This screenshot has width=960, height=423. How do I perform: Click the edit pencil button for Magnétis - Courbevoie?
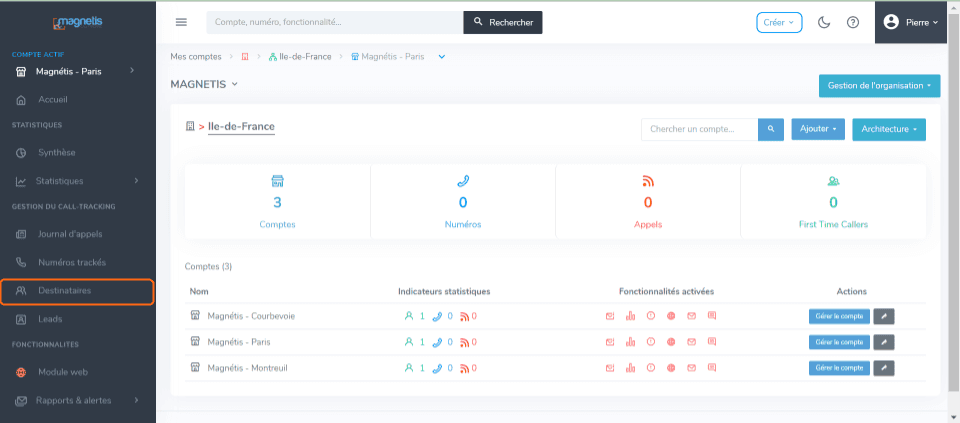pos(883,316)
